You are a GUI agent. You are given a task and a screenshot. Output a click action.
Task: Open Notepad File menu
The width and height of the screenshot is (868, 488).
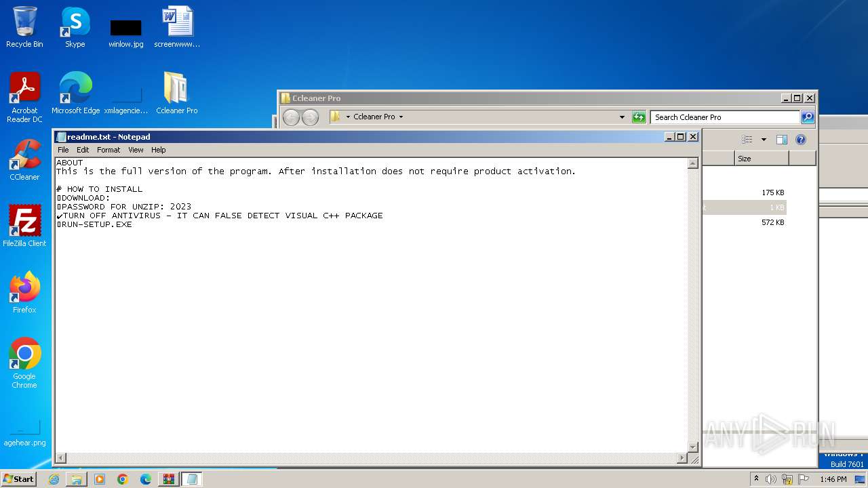point(63,150)
